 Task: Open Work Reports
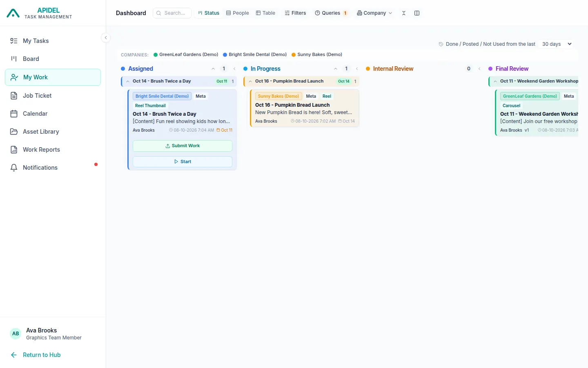point(53,150)
